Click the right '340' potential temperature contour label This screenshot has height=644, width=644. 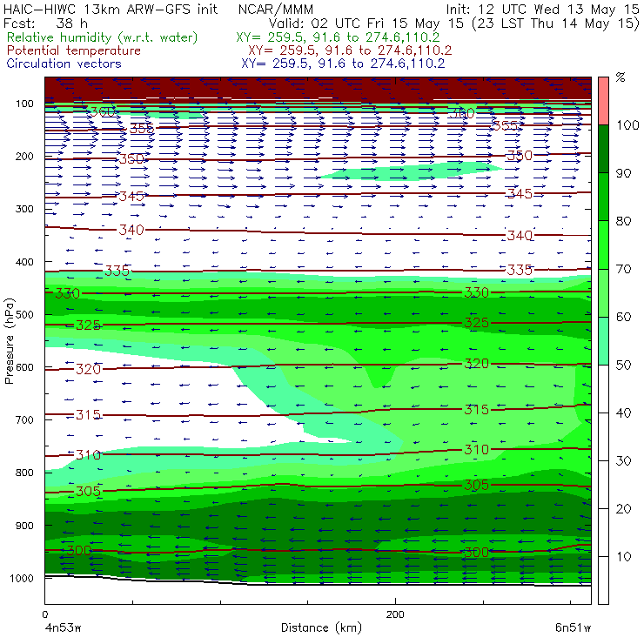[520, 235]
